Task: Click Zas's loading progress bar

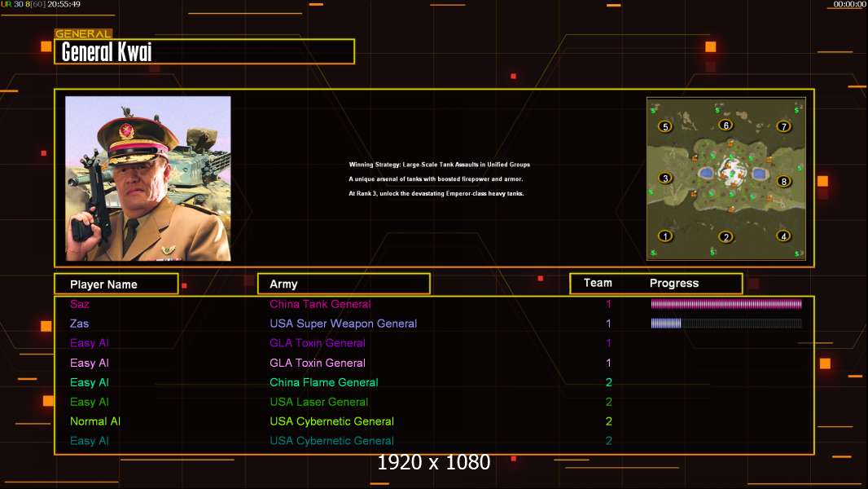Action: click(x=726, y=324)
